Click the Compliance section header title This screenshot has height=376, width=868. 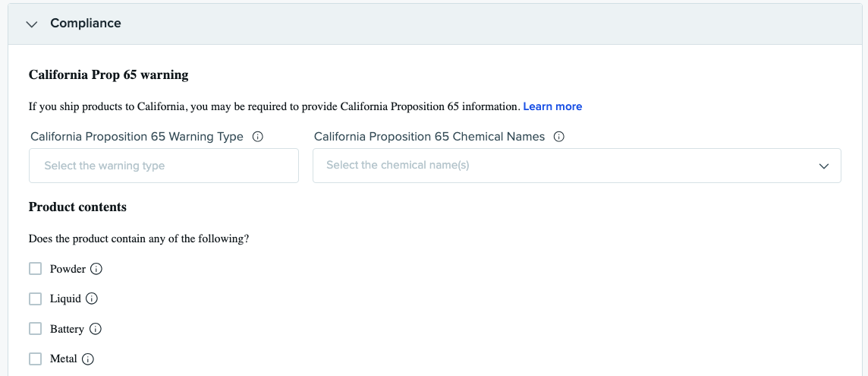[x=86, y=24]
